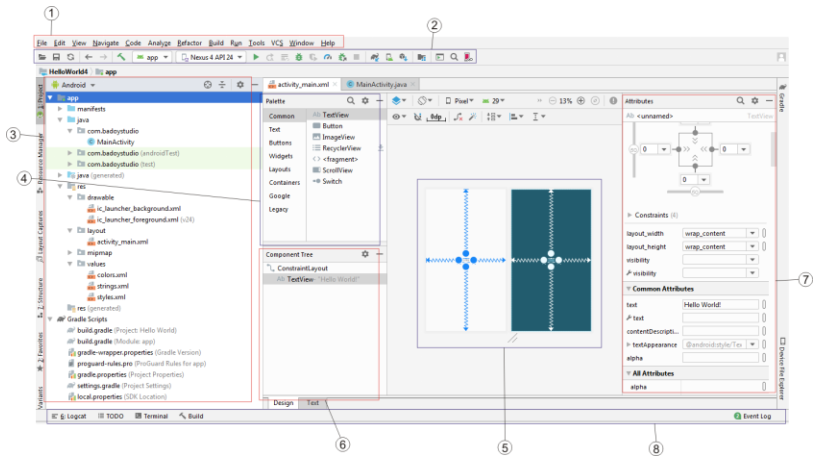The width and height of the screenshot is (822, 471).
Task: Search in Attributes panel magnifier
Action: [740, 101]
